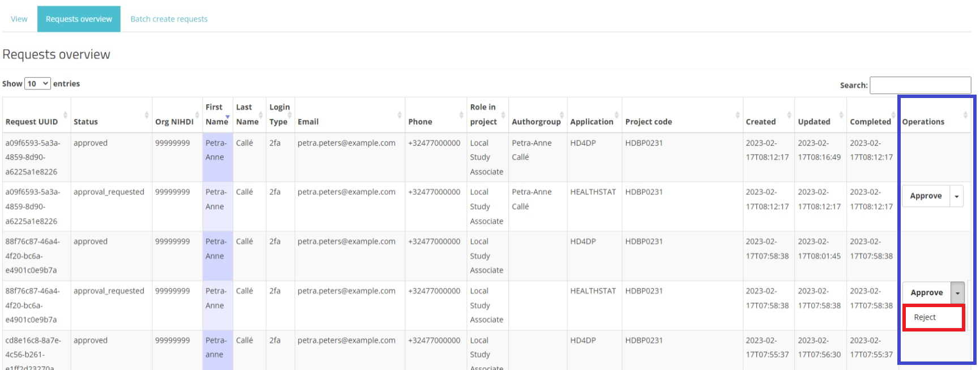This screenshot has width=980, height=370.
Task: Sort by the Created column
Action: pyautogui.click(x=760, y=122)
